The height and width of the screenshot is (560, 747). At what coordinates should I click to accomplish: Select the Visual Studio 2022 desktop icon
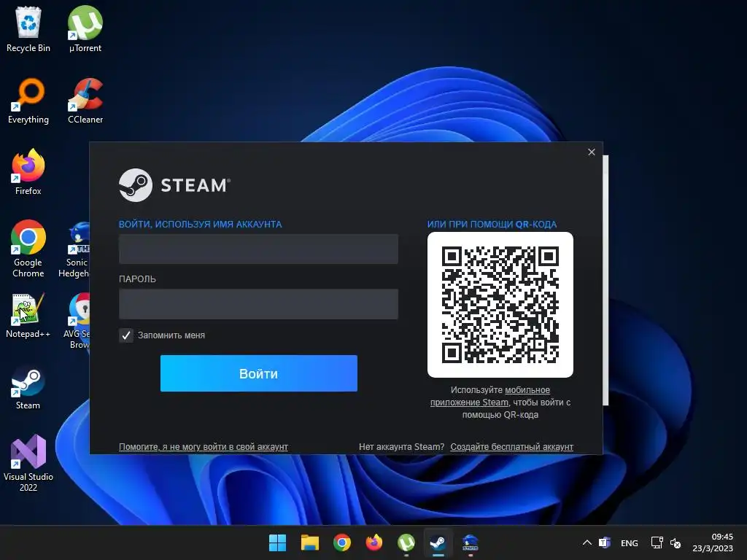28,463
